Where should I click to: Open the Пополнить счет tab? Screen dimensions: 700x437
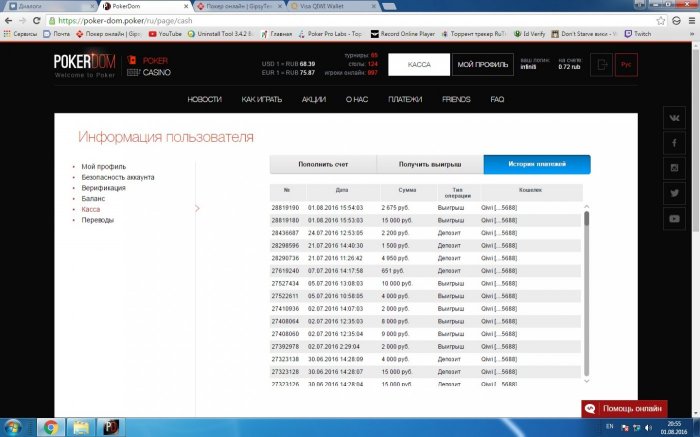pyautogui.click(x=322, y=165)
